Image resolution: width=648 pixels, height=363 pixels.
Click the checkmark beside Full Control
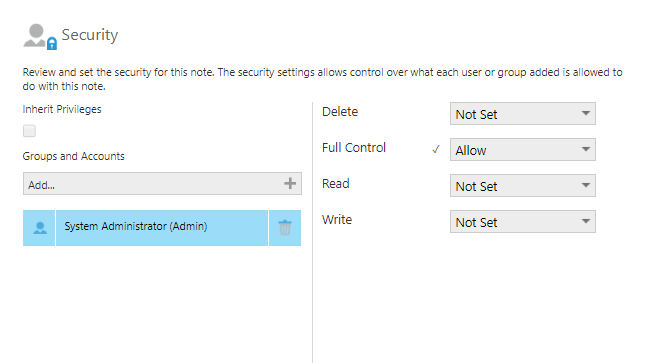[436, 149]
